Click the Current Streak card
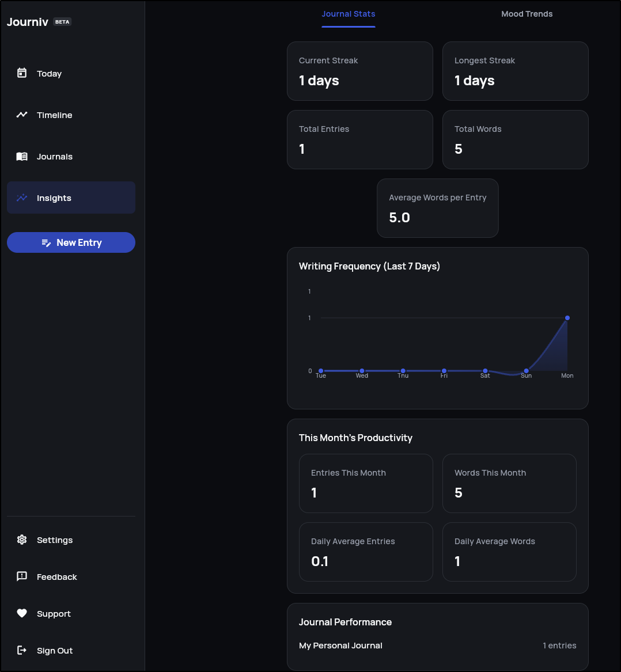 point(359,71)
